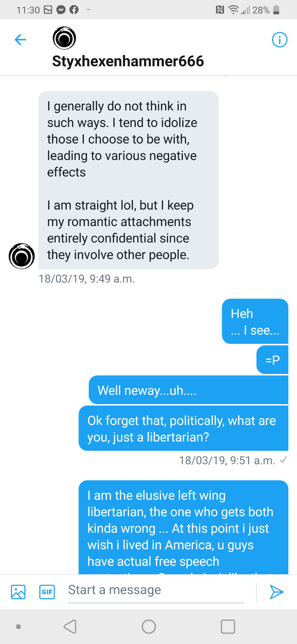
Task: Tap the send message arrow icon
Action: [x=277, y=592]
